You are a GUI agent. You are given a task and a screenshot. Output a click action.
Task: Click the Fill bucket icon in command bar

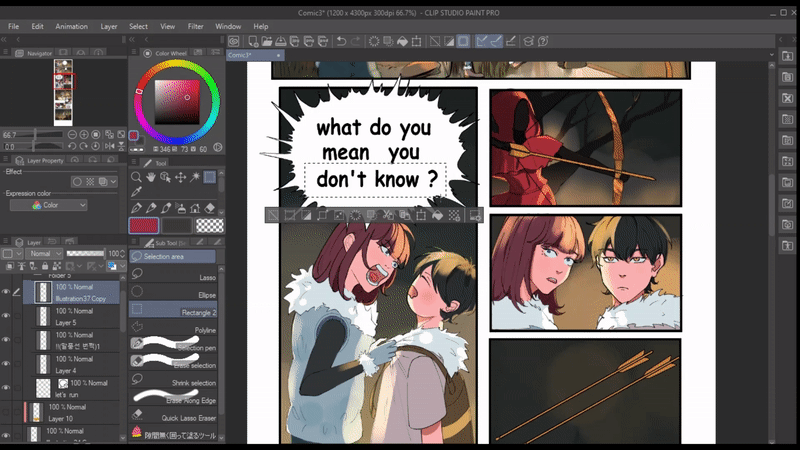tap(403, 41)
